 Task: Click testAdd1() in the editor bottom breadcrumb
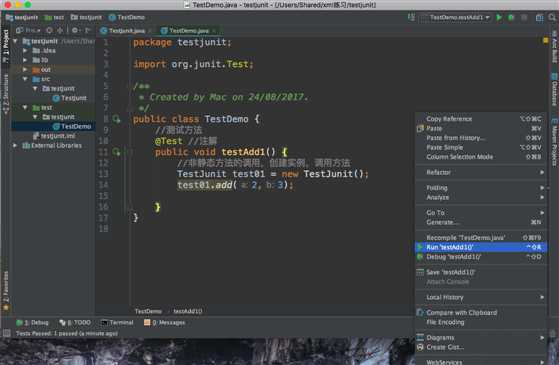coord(188,311)
